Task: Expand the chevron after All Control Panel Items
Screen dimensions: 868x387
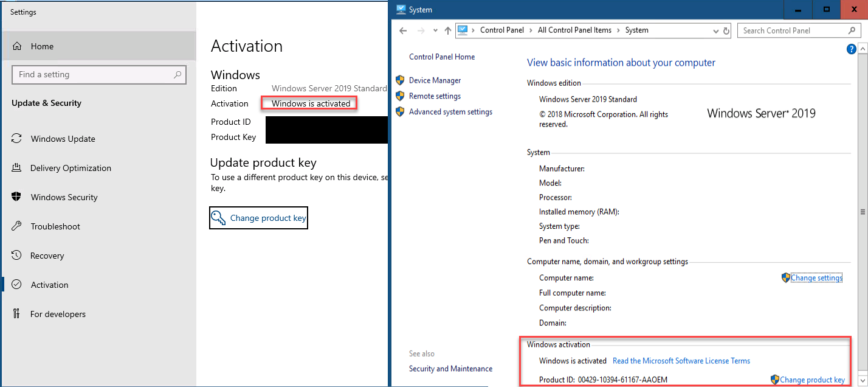Action: pos(618,30)
